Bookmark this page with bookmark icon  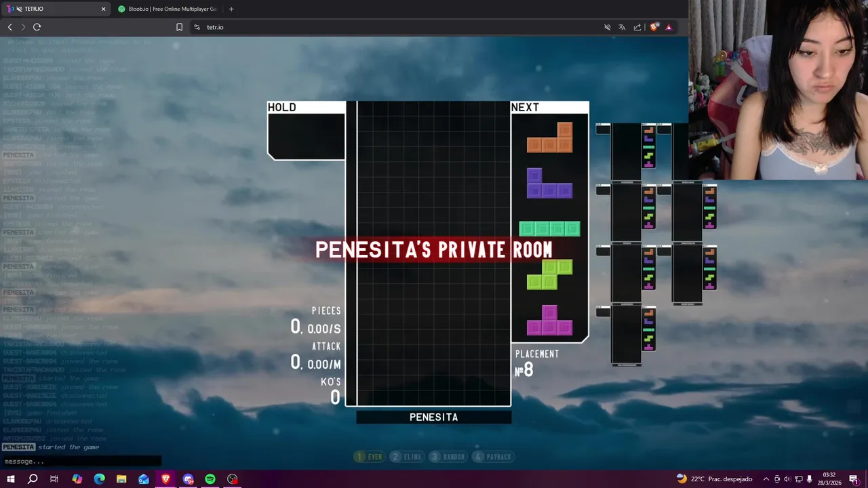click(x=179, y=27)
